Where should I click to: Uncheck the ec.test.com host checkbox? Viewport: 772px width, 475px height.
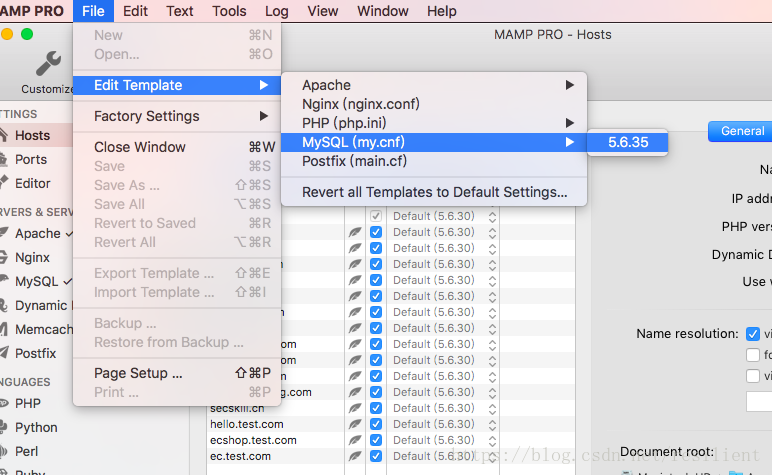click(376, 456)
